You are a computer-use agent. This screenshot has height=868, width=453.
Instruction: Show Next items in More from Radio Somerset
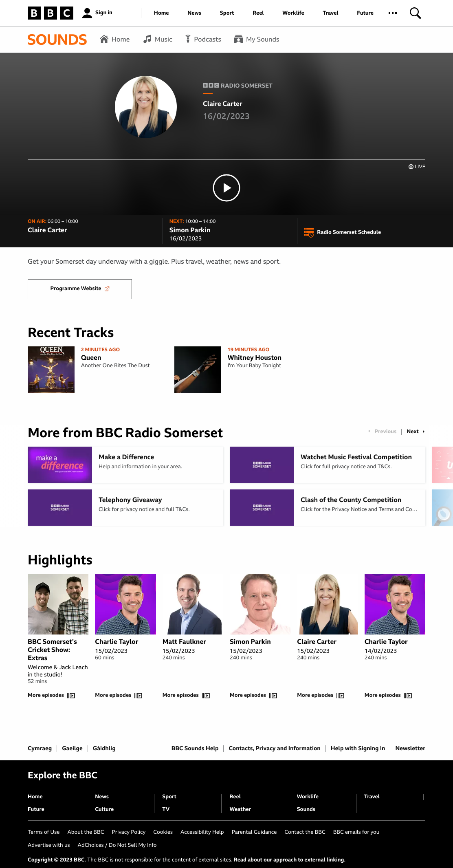[x=416, y=432]
